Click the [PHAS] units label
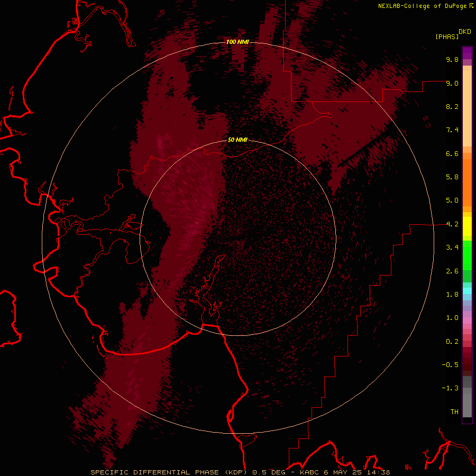Image resolution: width=476 pixels, height=476 pixels. click(447, 37)
